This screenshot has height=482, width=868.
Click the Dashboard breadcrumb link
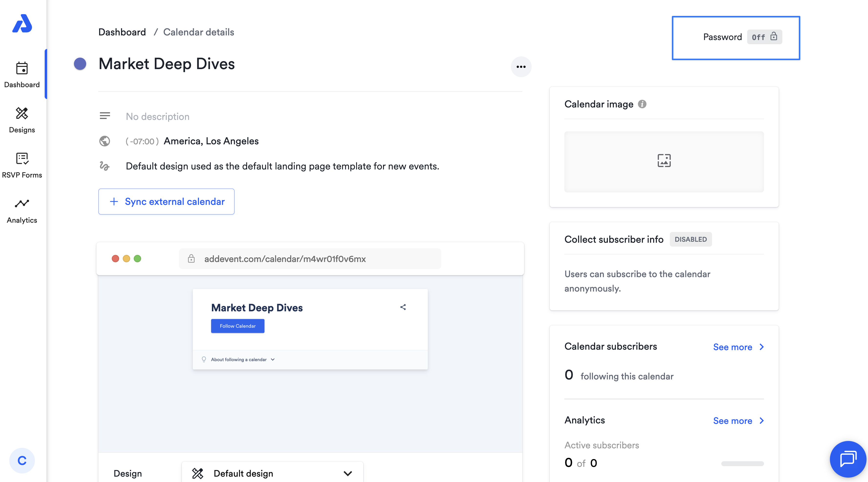[122, 32]
